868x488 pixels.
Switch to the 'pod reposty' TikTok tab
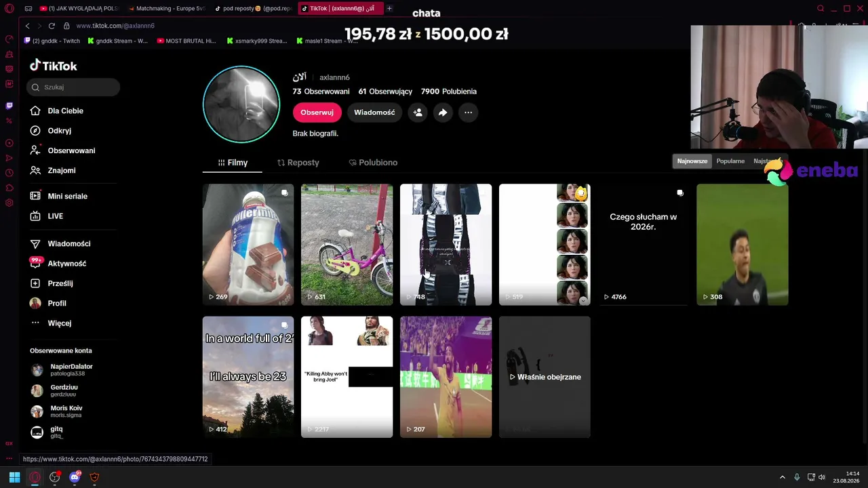coord(254,9)
